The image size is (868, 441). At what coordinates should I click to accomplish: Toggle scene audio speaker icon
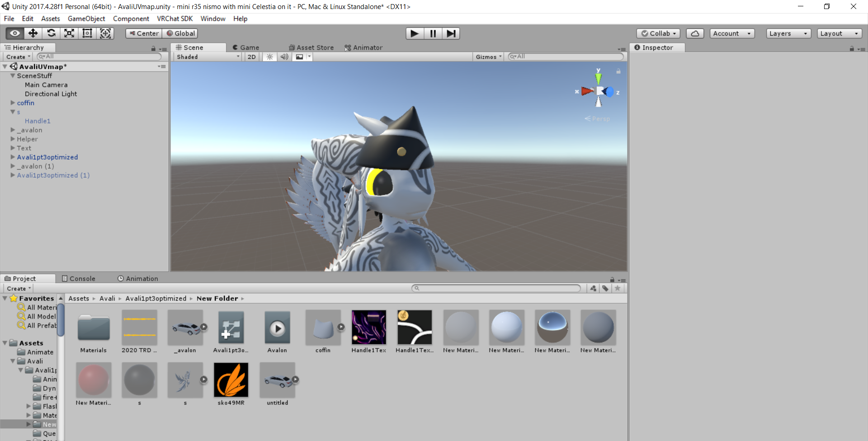[284, 57]
